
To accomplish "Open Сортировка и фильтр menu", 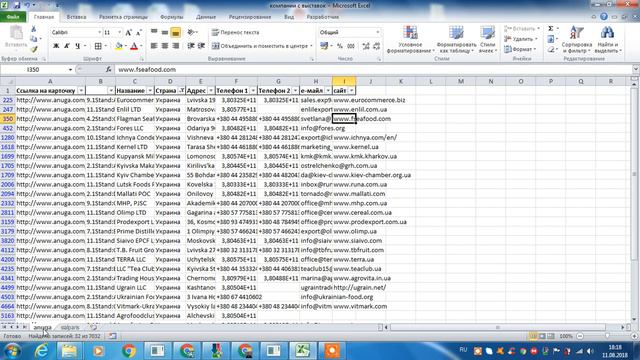I will coord(577,39).
